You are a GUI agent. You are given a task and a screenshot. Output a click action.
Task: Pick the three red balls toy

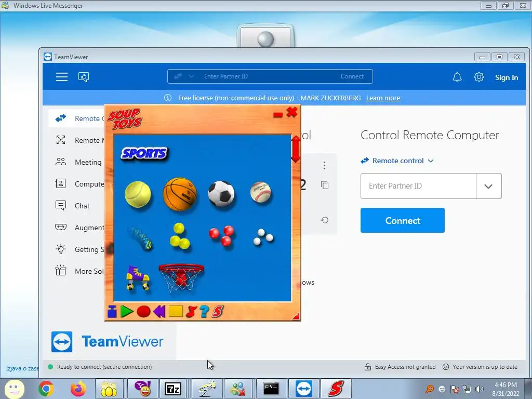[221, 235]
